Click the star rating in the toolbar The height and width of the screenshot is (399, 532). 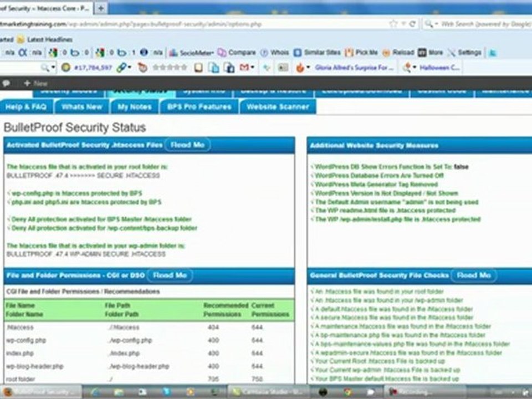[170, 68]
